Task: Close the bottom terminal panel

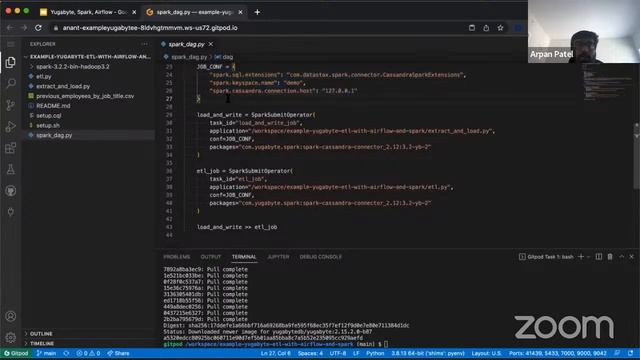Action: [x=631, y=257]
